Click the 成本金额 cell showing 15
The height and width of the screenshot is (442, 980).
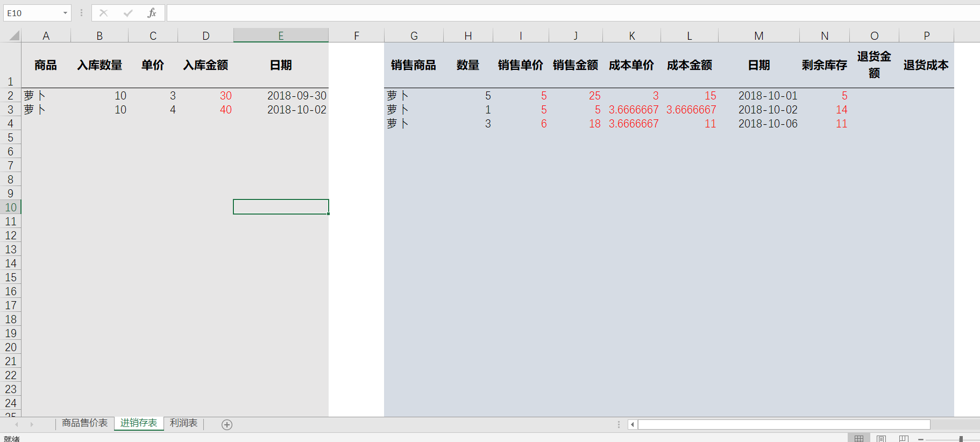click(690, 95)
